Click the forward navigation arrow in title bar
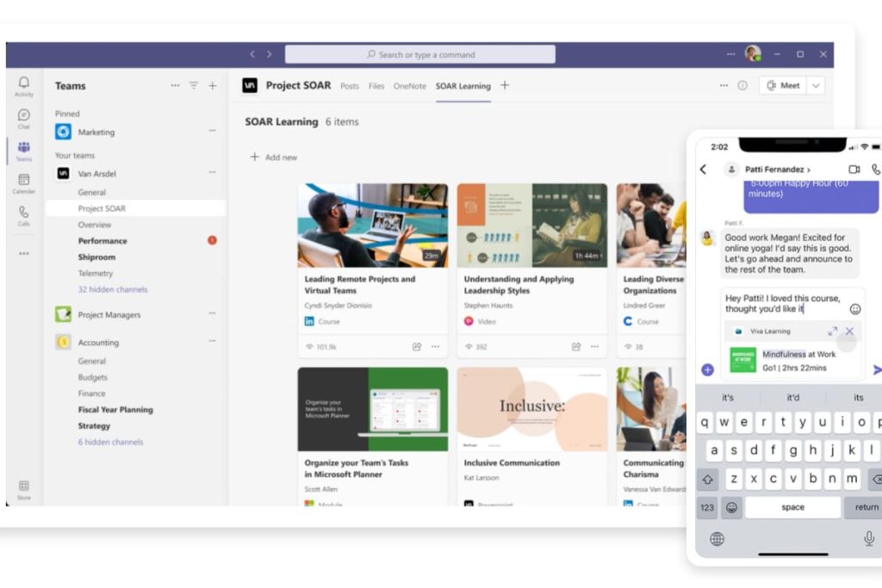The height and width of the screenshot is (588, 882). [x=269, y=54]
